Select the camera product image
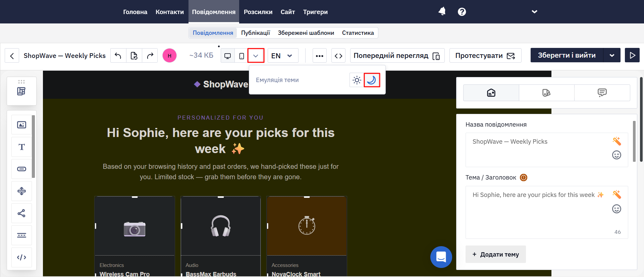This screenshot has width=644, height=277. [x=135, y=226]
